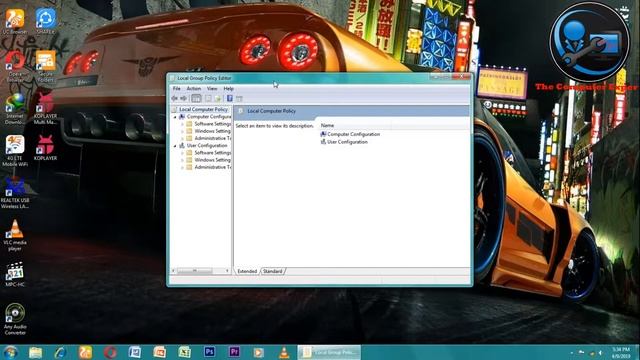640x360 pixels.
Task: Launch Internet Explorer from the taskbar
Action: [60, 352]
